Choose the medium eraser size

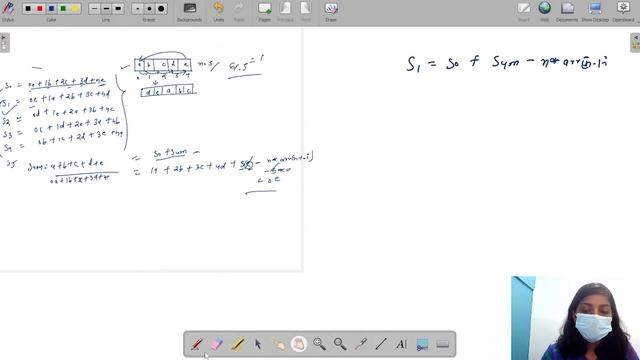pyautogui.click(x=149, y=9)
